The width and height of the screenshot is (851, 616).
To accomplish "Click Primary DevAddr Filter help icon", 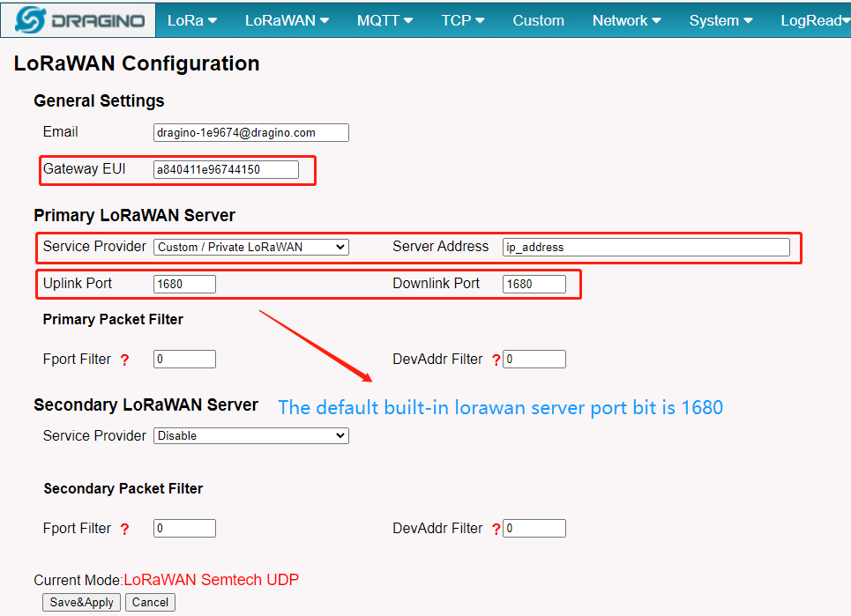I will click(496, 360).
